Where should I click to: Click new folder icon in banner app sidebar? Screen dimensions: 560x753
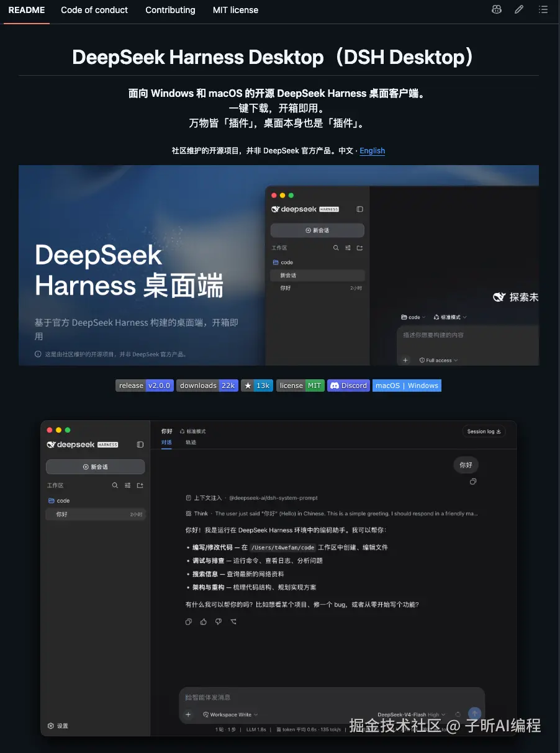click(x=359, y=248)
